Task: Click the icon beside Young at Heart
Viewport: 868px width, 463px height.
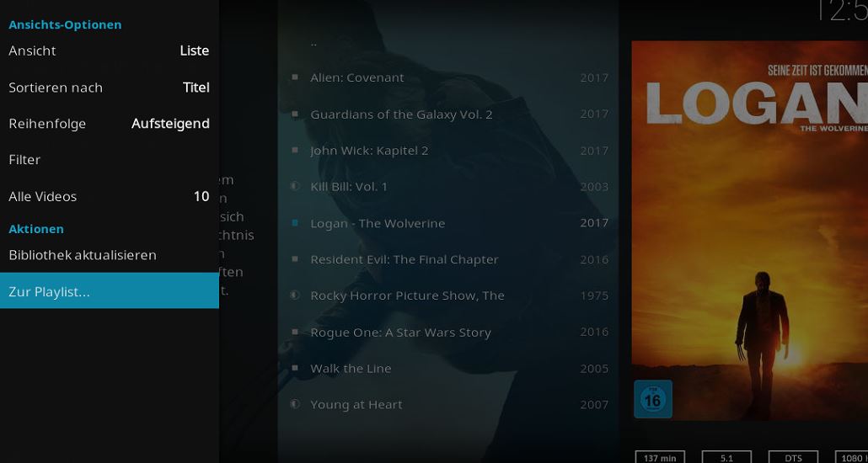Action: pyautogui.click(x=295, y=404)
